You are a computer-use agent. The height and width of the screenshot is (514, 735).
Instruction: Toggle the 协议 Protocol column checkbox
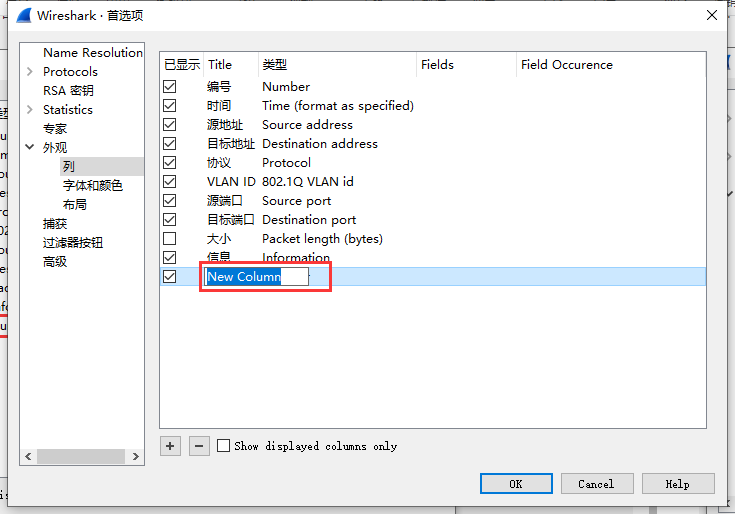tap(170, 163)
